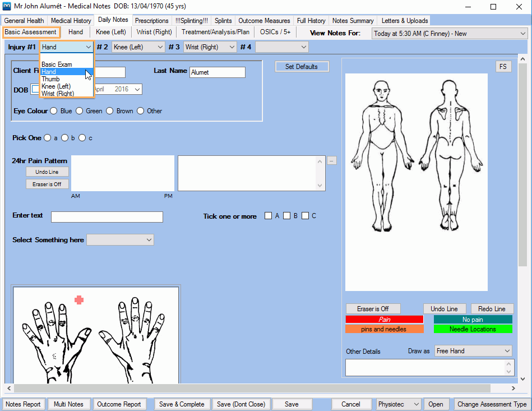Open the Outcome Report
This screenshot has width=532, height=411.
[x=119, y=404]
